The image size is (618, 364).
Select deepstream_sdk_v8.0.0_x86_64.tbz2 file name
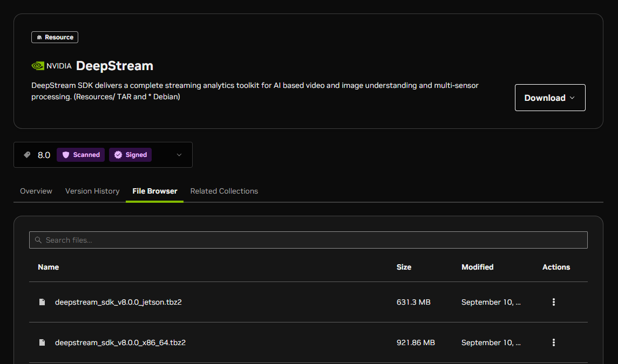(x=120, y=343)
